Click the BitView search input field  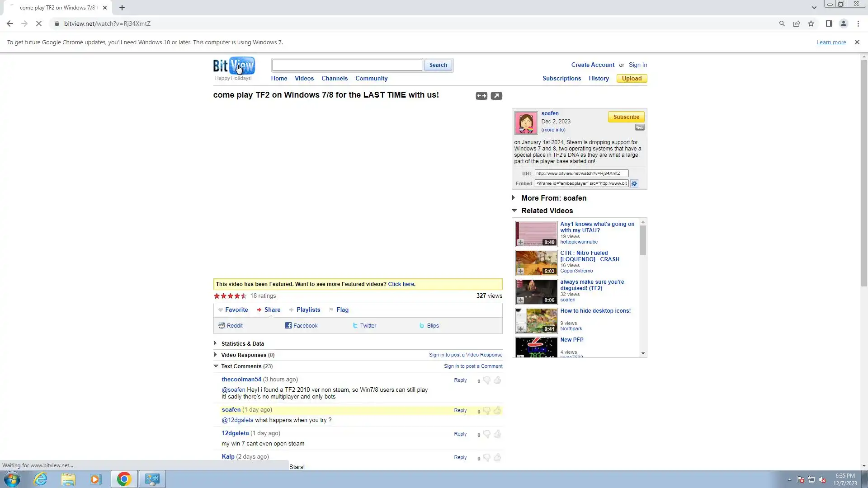(347, 65)
